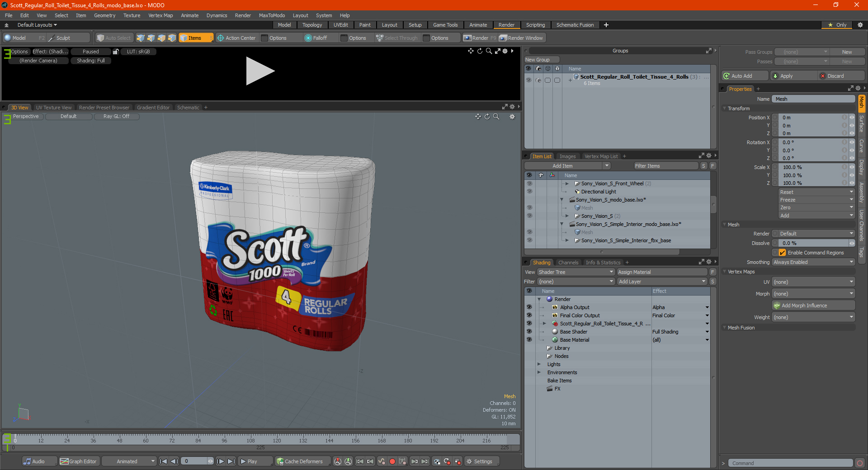Screen dimensions: 868x470
Task: Toggle visibility of Final Color Output layer
Action: tap(529, 315)
